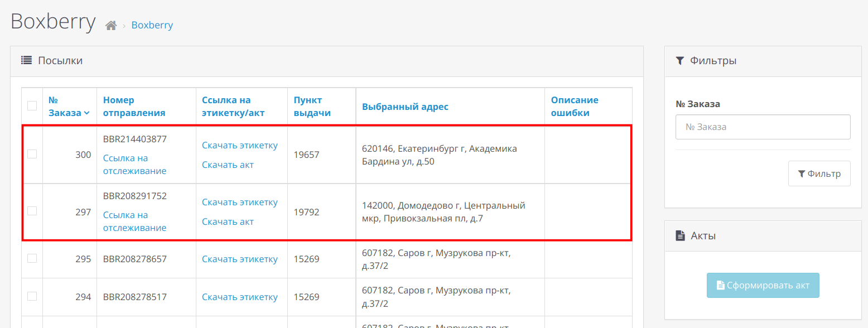The height and width of the screenshot is (328, 868).
Task: Select shipment number BBR208278517 text
Action: (x=135, y=297)
